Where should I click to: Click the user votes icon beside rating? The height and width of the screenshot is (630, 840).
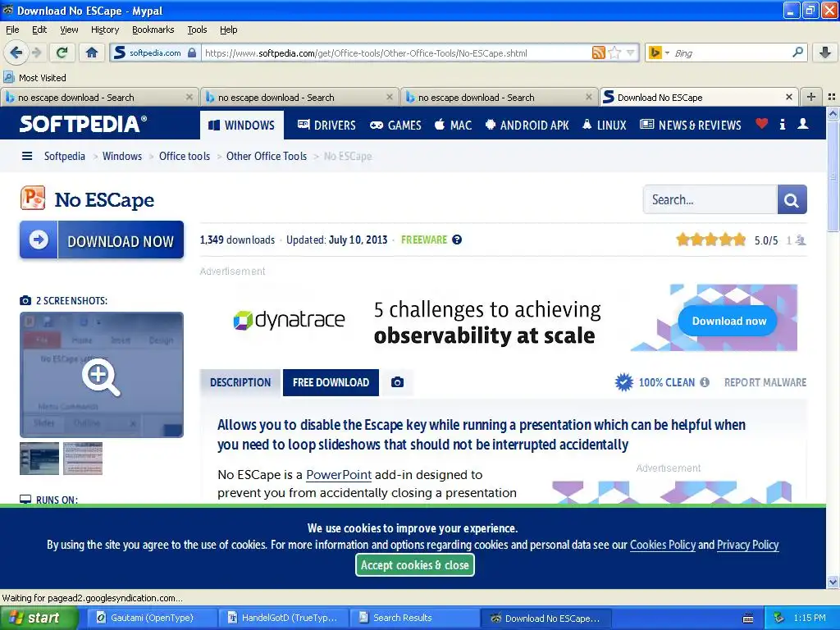point(801,240)
